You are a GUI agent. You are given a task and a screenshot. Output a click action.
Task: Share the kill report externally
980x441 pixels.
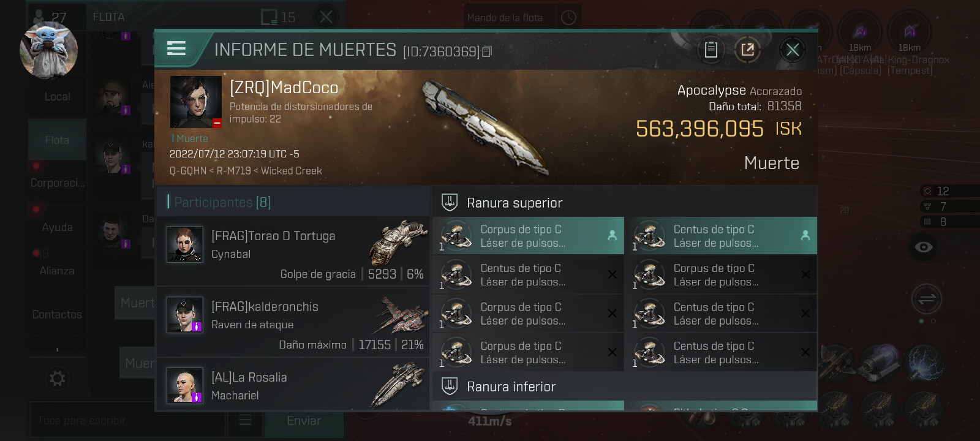point(748,50)
